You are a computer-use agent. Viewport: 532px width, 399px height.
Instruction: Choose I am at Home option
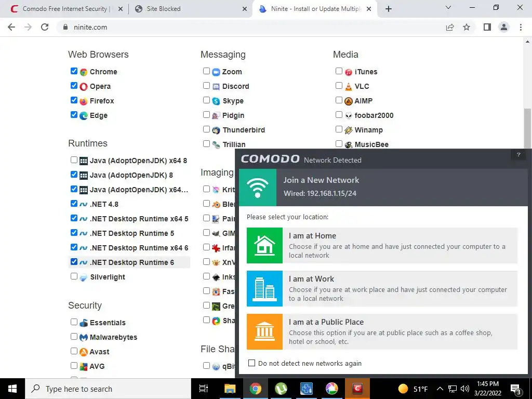point(382,245)
